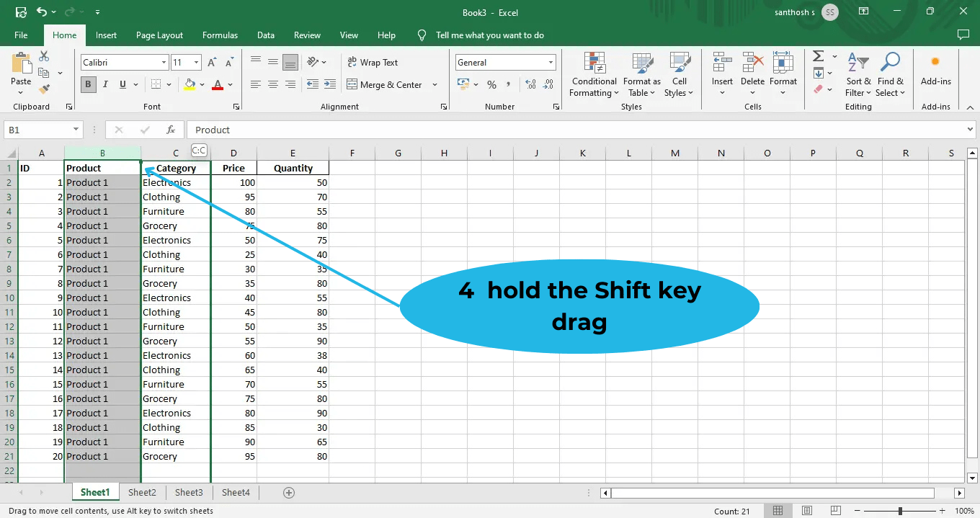Click the Zoom In control on status bar
The width and height of the screenshot is (980, 518).
[x=942, y=510]
